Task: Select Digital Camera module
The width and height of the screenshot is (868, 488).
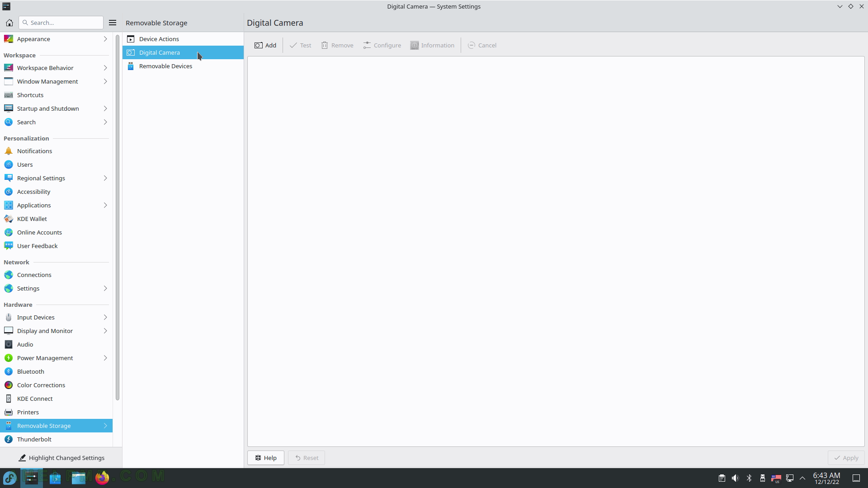Action: 183,52
